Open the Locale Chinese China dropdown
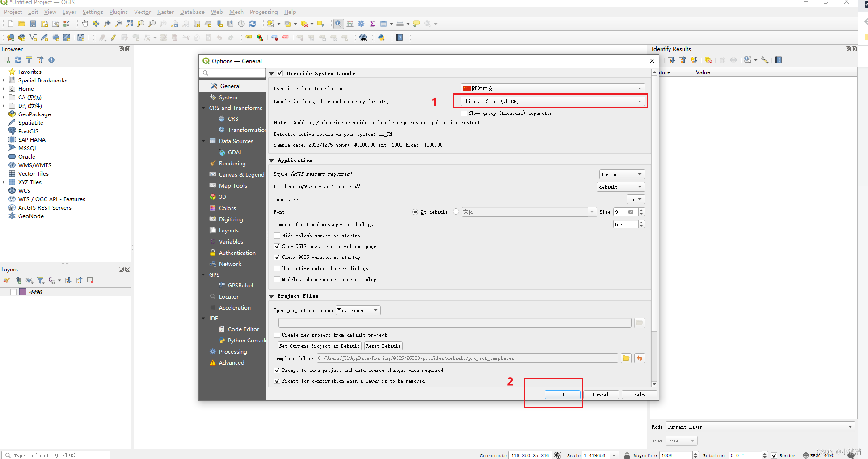 coord(553,101)
